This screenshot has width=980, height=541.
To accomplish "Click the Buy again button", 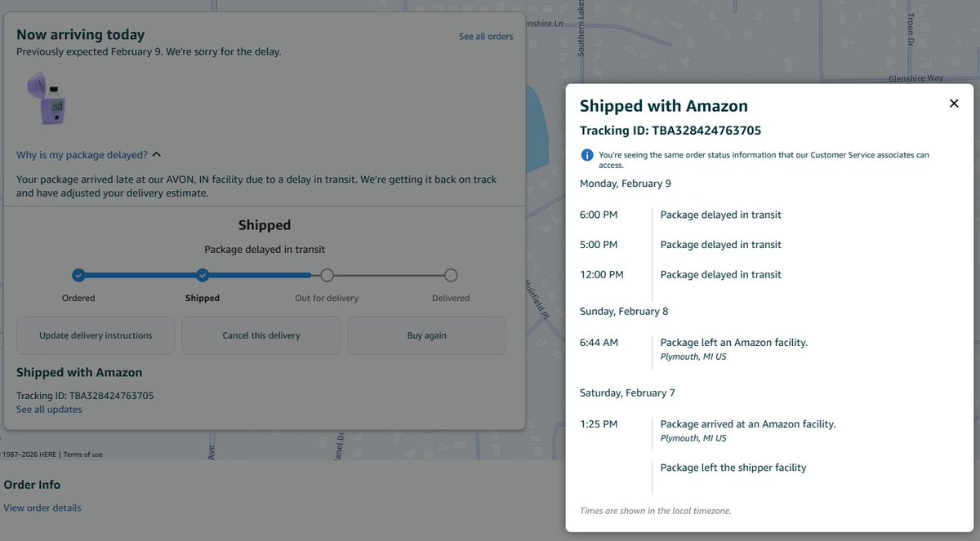I will pyautogui.click(x=427, y=335).
